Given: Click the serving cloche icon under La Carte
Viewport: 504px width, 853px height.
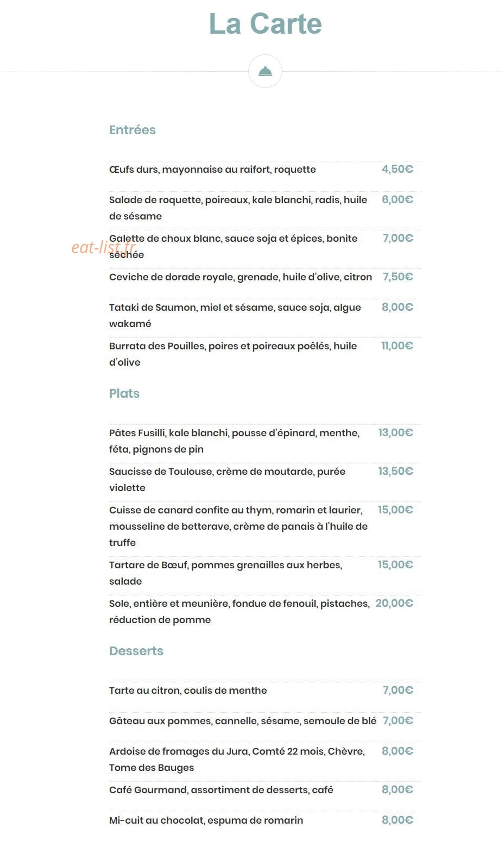Looking at the screenshot, I should [x=265, y=71].
